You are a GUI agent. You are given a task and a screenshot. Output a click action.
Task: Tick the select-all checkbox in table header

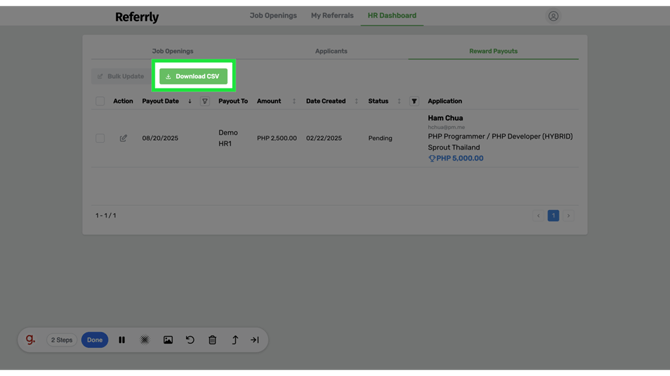pos(100,101)
